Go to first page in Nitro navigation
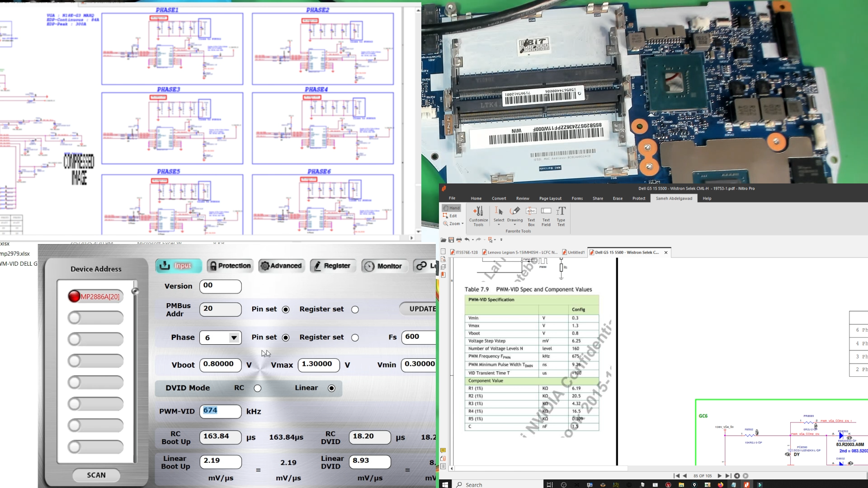The image size is (868, 488). (676, 476)
